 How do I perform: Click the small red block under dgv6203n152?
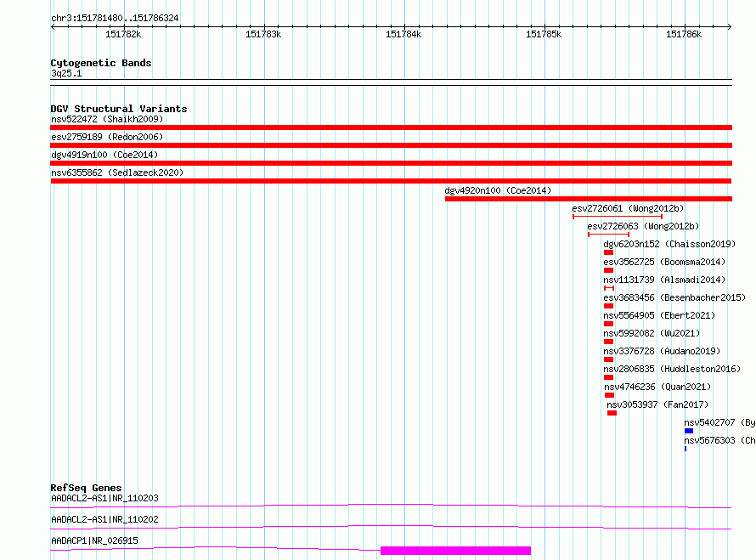608,252
